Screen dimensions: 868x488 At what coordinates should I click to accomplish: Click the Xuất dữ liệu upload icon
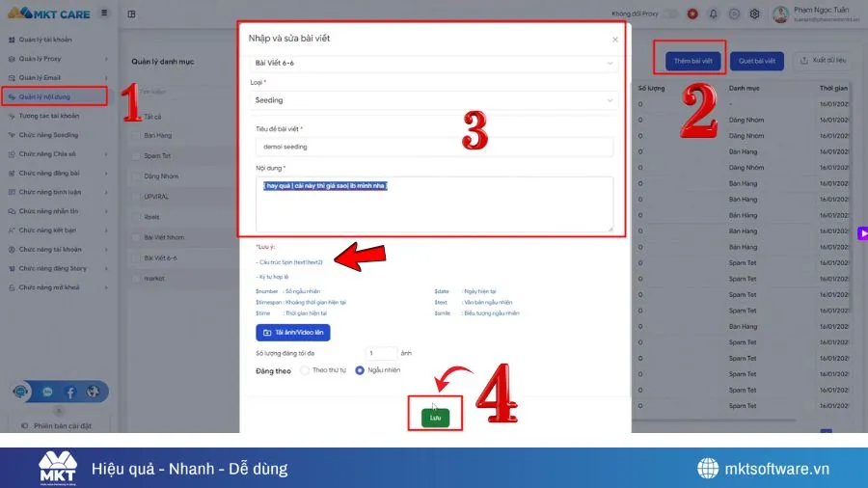(x=804, y=61)
